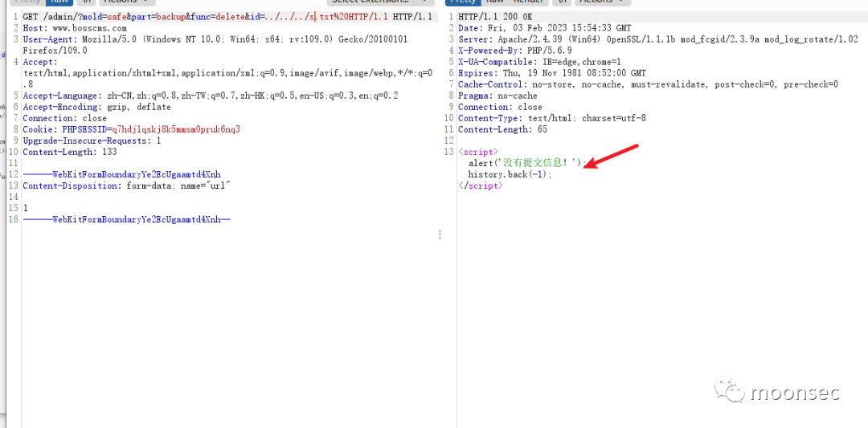The height and width of the screenshot is (428, 868).
Task: Click the PHPSESSID cookie value q7hdjlqskj8k5mmsm0pruk6nq3
Action: [x=176, y=129]
